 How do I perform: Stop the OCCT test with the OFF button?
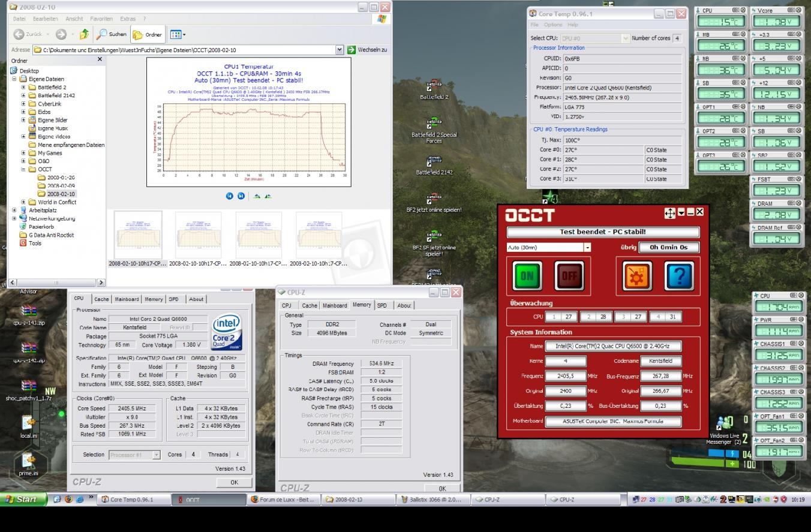569,276
